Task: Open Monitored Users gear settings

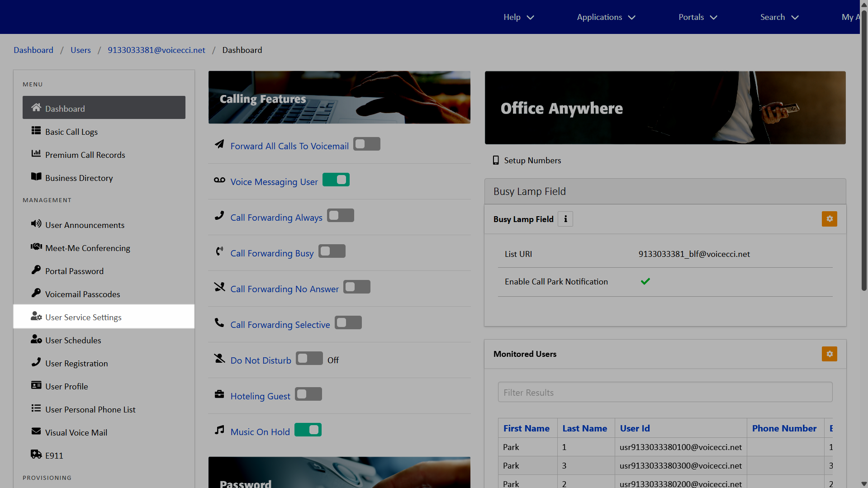Action: click(x=829, y=354)
